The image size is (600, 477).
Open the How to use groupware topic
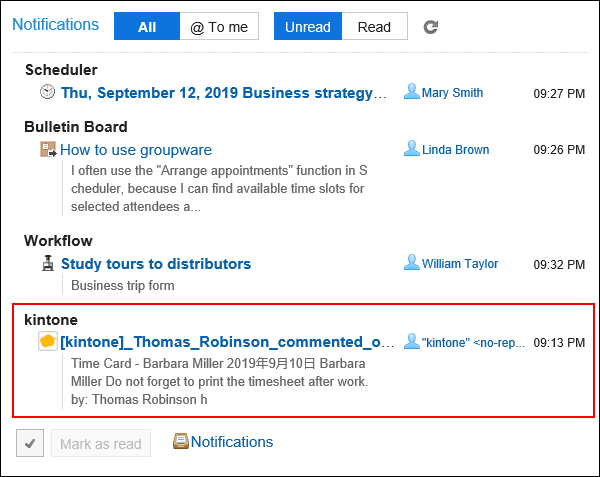tap(136, 150)
